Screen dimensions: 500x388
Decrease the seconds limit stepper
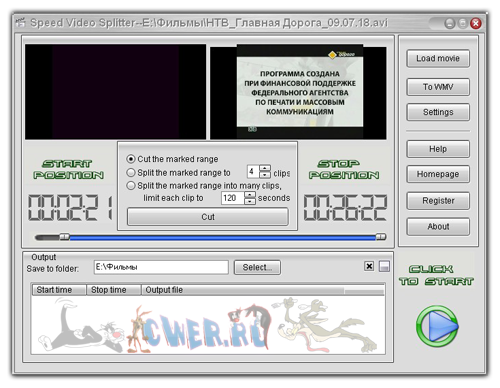point(250,201)
